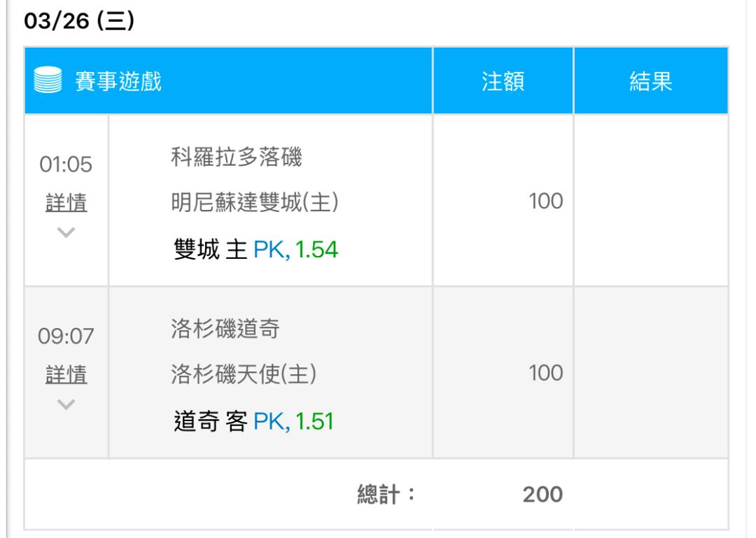Open 詳情 link for the 01:05 game
This screenshot has height=538, width=756.
point(66,202)
